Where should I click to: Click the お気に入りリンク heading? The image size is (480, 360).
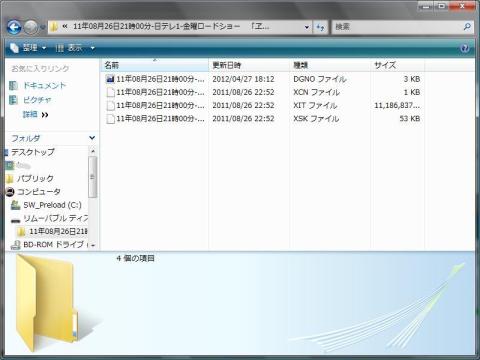pyautogui.click(x=40, y=69)
